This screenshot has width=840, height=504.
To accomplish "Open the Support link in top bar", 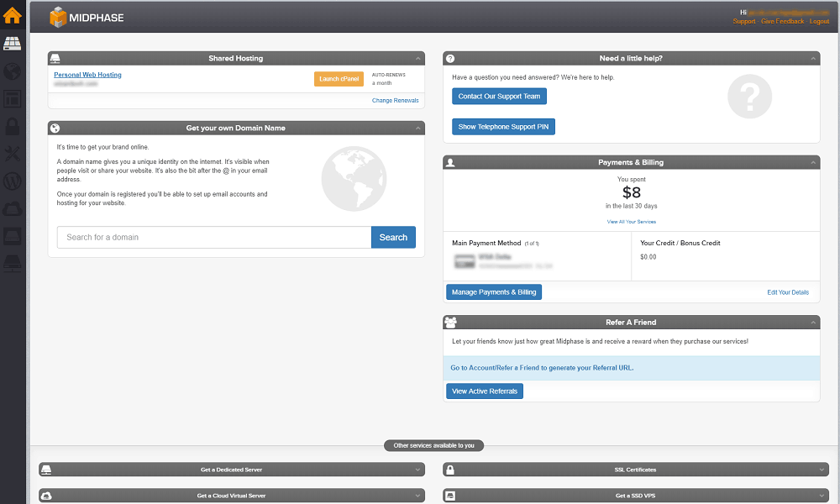I will click(x=744, y=22).
